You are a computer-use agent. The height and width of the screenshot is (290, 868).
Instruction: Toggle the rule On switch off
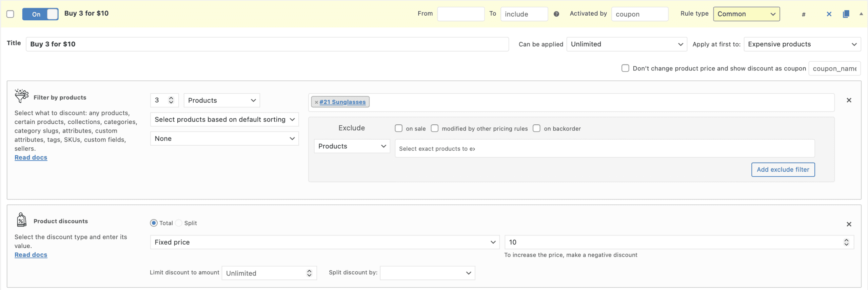pyautogui.click(x=40, y=14)
